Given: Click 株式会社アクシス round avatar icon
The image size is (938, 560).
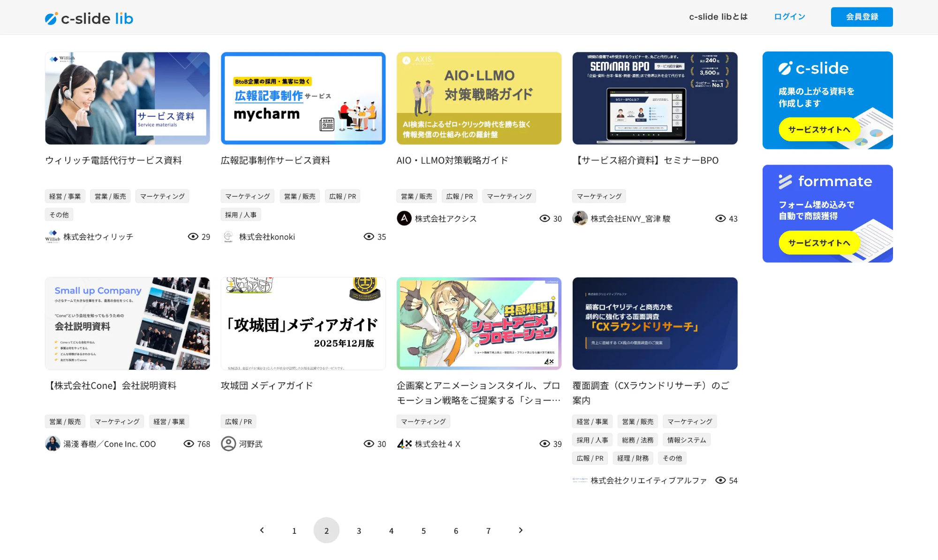Looking at the screenshot, I should pyautogui.click(x=404, y=218).
